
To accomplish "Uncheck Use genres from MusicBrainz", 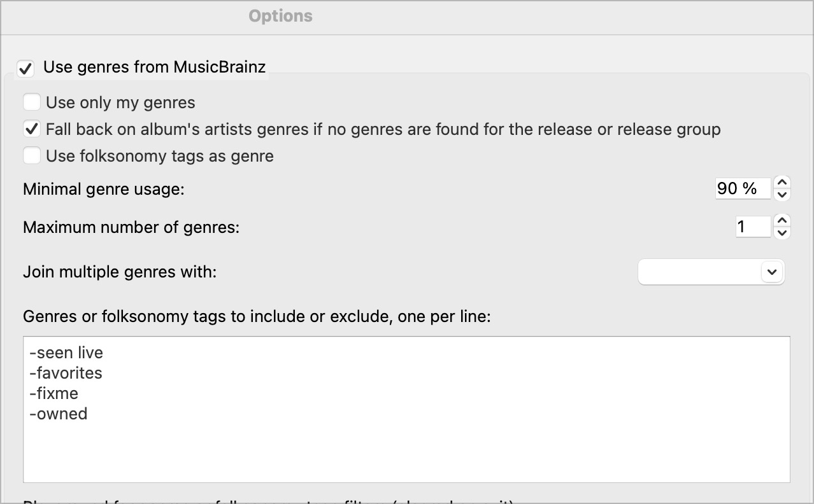I will pos(26,68).
